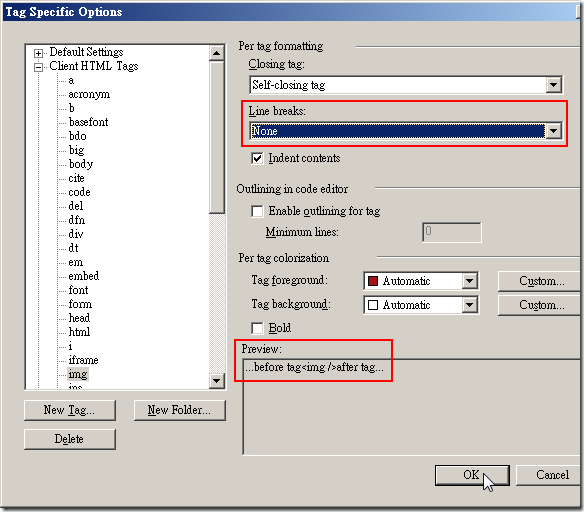
Task: Select the font tag
Action: [x=78, y=290]
